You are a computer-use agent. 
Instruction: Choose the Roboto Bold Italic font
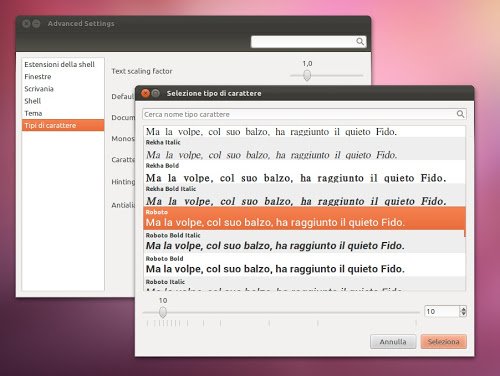pos(304,242)
